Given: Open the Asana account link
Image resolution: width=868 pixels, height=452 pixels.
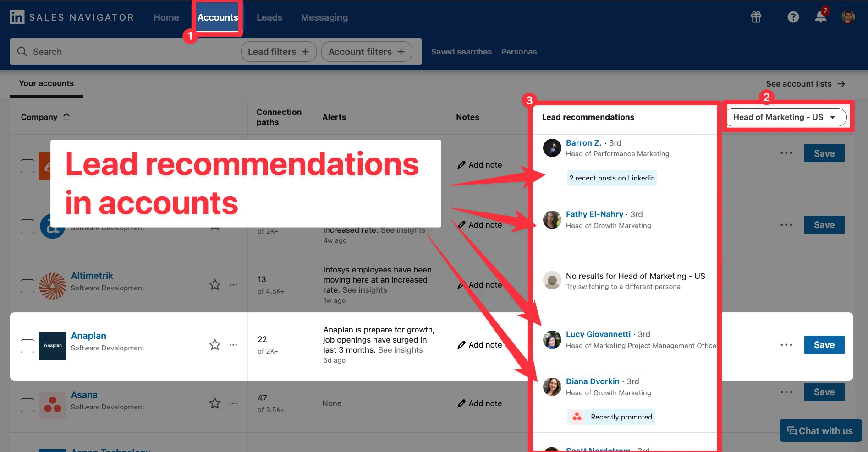Looking at the screenshot, I should [84, 395].
